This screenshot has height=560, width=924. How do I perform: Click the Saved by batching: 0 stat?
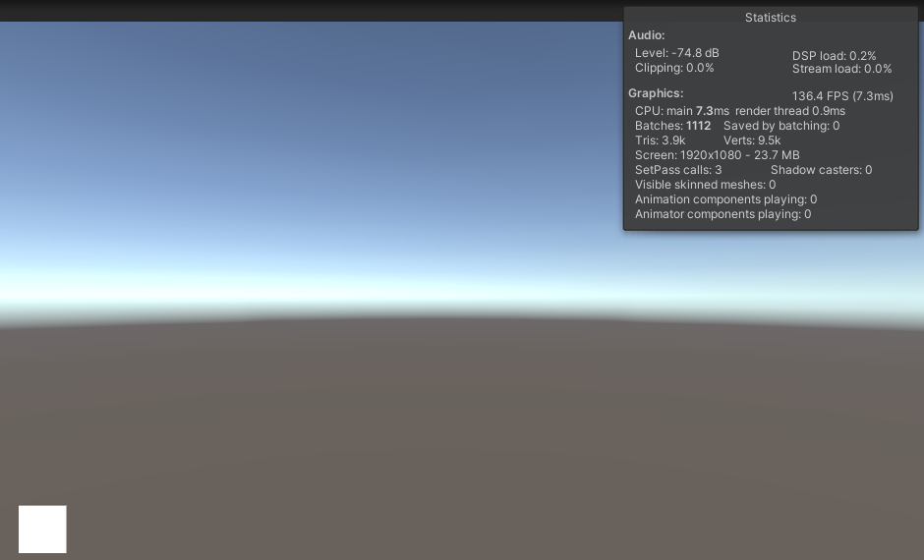click(x=781, y=126)
